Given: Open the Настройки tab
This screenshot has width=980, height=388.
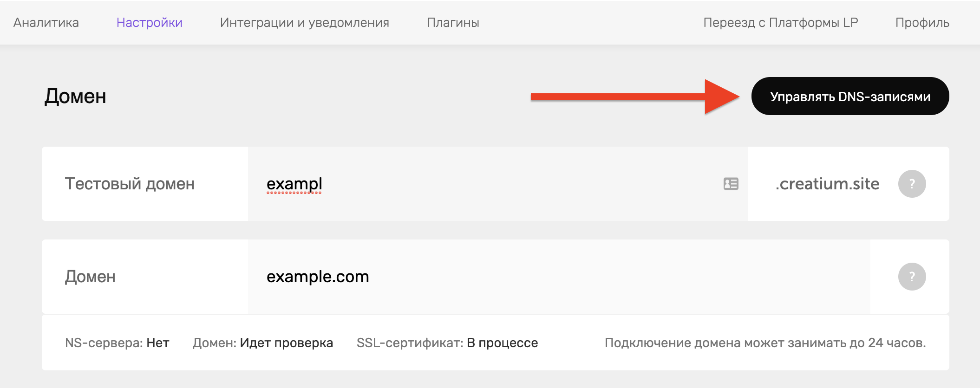Looking at the screenshot, I should tap(150, 22).
